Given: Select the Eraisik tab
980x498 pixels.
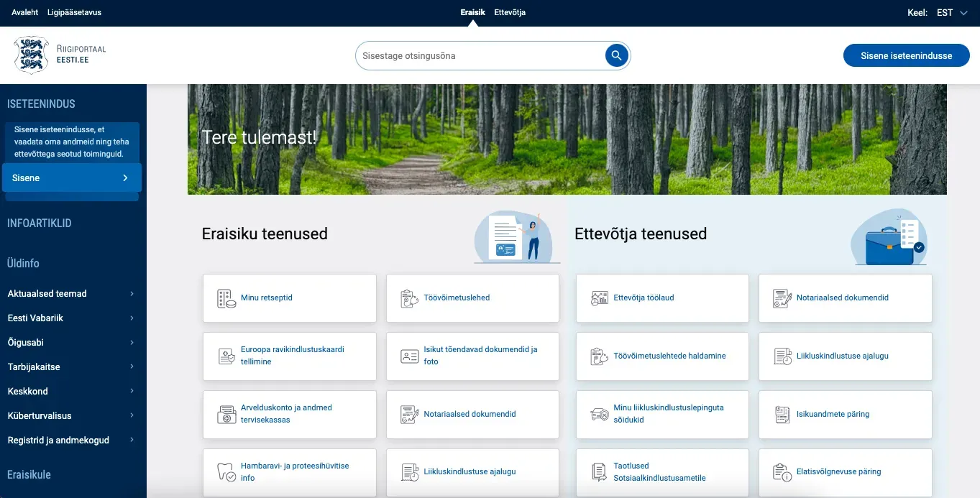Looking at the screenshot, I should pyautogui.click(x=472, y=12).
